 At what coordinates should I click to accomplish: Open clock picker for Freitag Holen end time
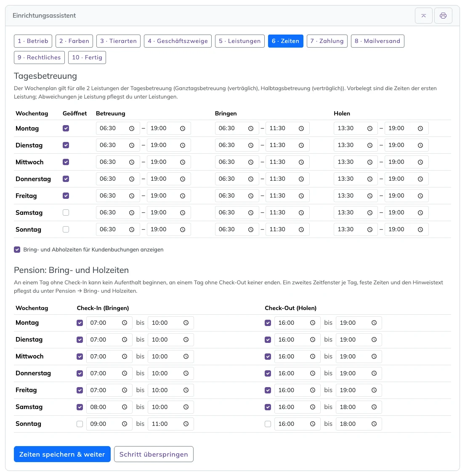pyautogui.click(x=420, y=196)
